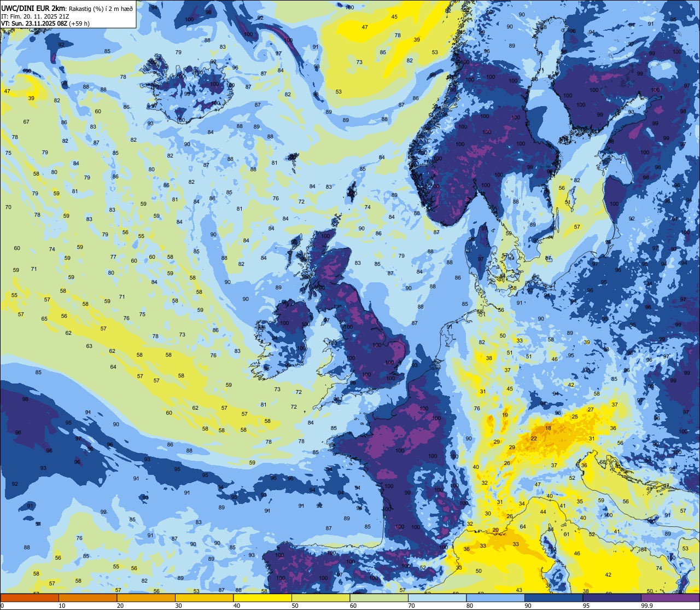This screenshot has height=610, width=700.
Task: Select the legend swatch between 20 and 30
Action: 146,597
